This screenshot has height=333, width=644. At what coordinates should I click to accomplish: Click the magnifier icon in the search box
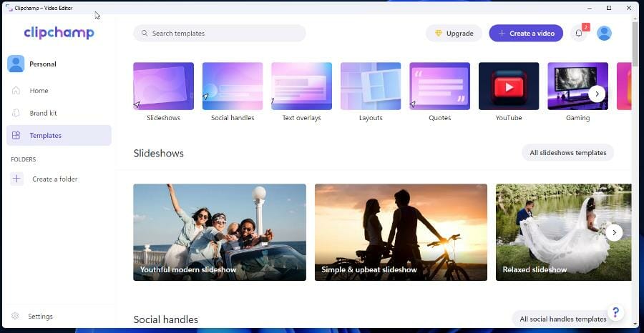coord(145,33)
